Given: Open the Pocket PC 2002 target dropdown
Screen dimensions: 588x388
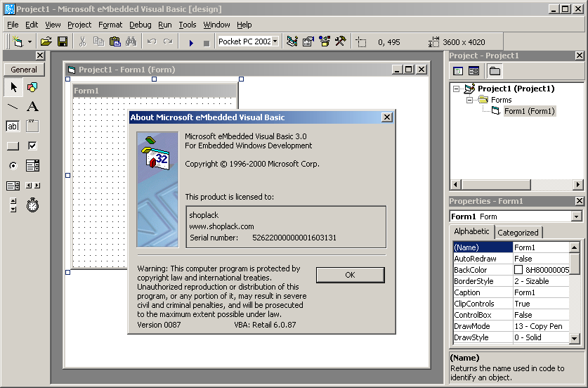Looking at the screenshot, I should click(x=275, y=41).
